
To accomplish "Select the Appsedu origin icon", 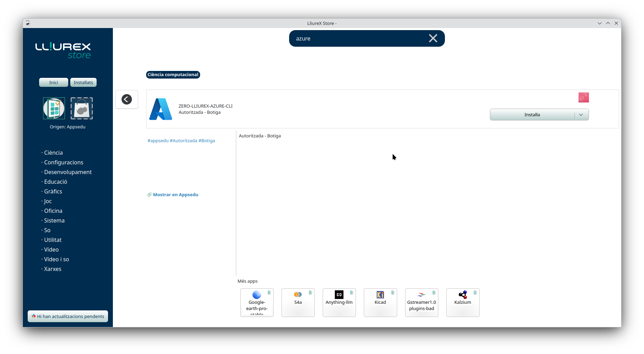I will (54, 108).
